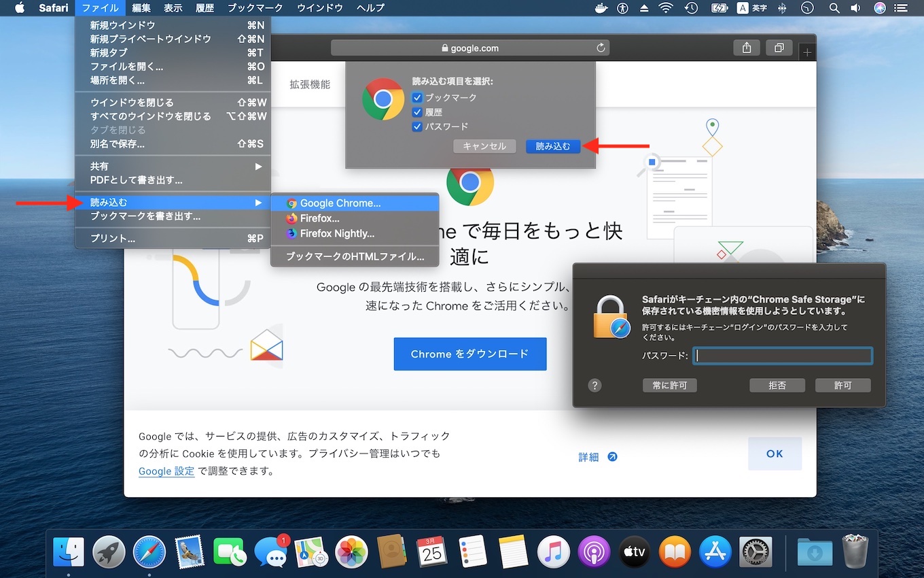Viewport: 924px width, 578px height.
Task: Open the ヘルプ menu
Action: click(370, 8)
